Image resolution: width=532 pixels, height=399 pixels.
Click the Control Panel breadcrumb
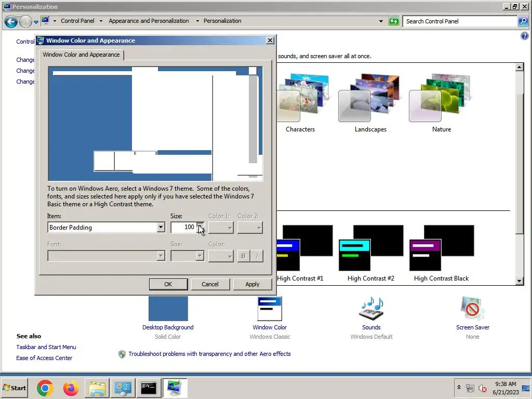pos(77,21)
